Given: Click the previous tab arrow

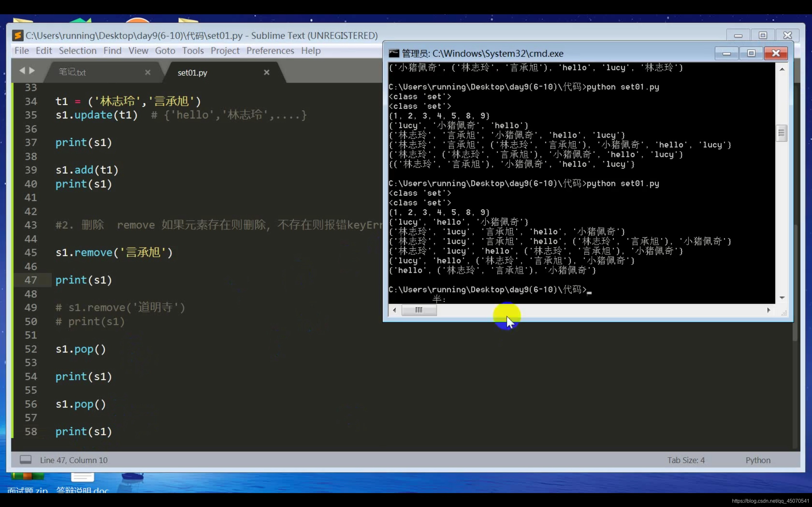Looking at the screenshot, I should 22,70.
